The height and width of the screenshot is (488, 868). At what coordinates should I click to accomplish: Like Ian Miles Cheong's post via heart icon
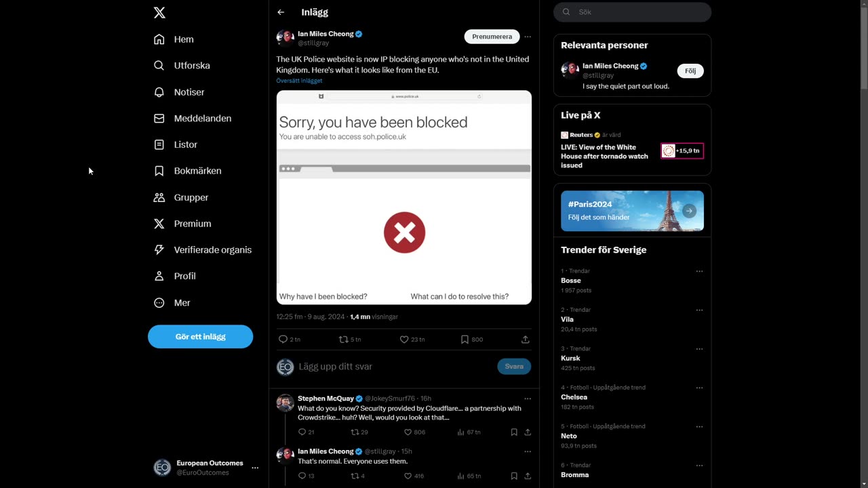[x=404, y=340]
